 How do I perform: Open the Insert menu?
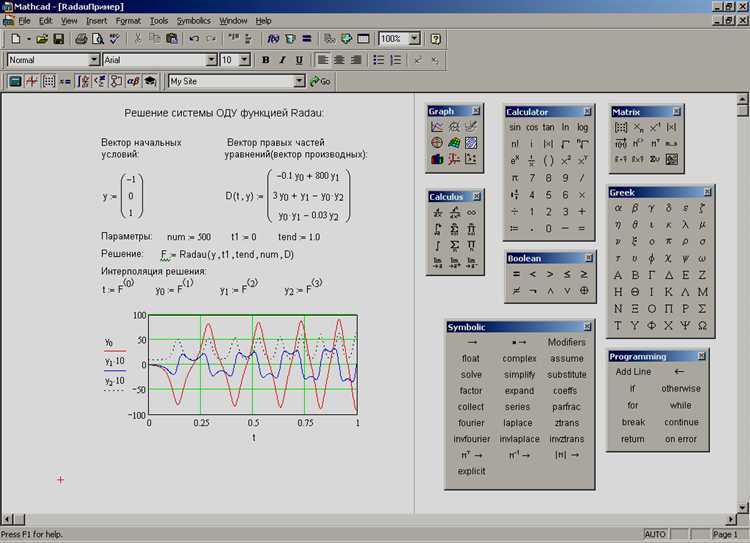tap(96, 20)
